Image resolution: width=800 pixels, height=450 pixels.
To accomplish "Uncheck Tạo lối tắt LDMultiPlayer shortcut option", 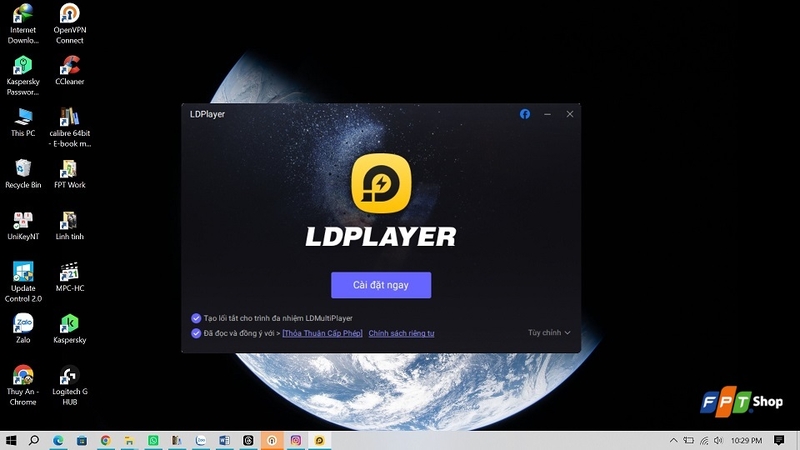I will coord(196,318).
